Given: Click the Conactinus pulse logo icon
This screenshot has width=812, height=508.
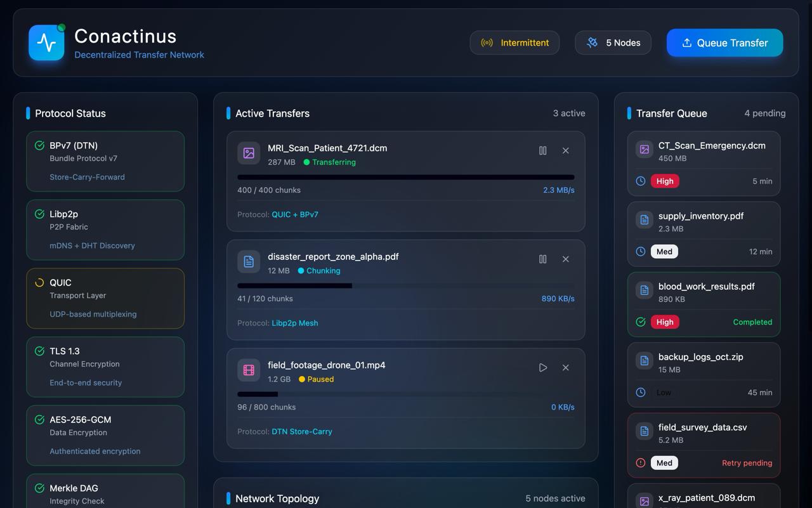Looking at the screenshot, I should click(x=46, y=42).
